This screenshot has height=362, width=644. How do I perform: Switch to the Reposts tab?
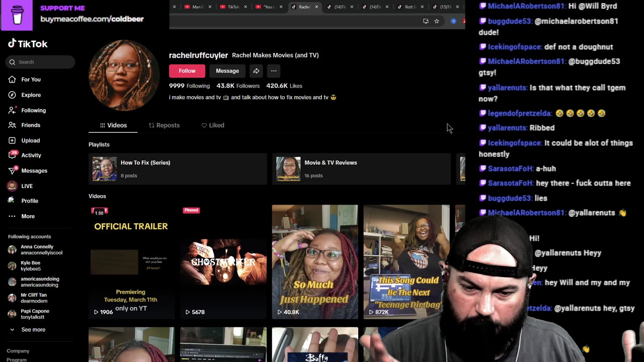tap(164, 125)
